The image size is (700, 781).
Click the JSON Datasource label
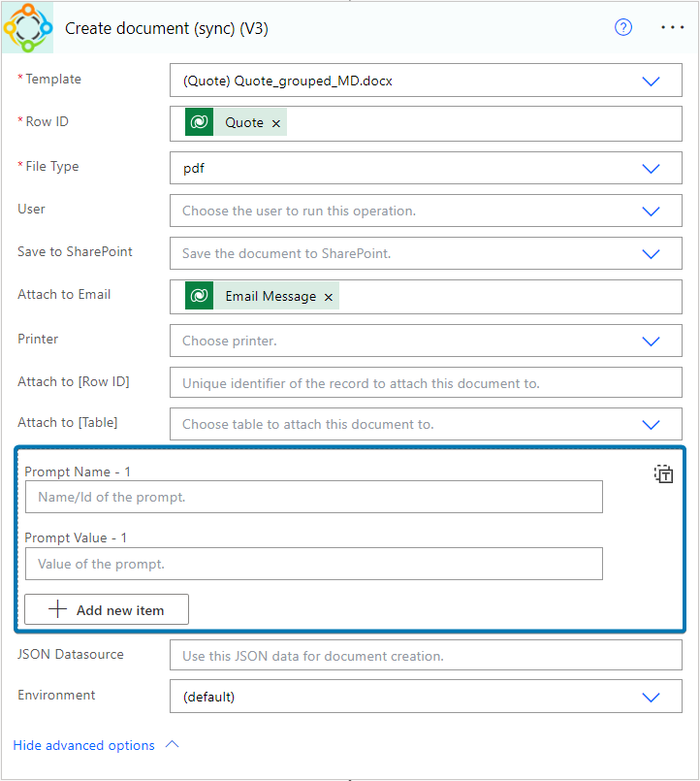click(71, 654)
